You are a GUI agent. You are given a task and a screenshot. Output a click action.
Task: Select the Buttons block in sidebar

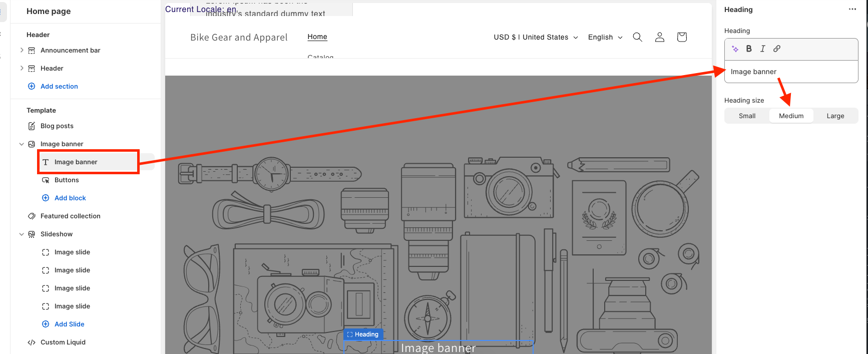67,180
